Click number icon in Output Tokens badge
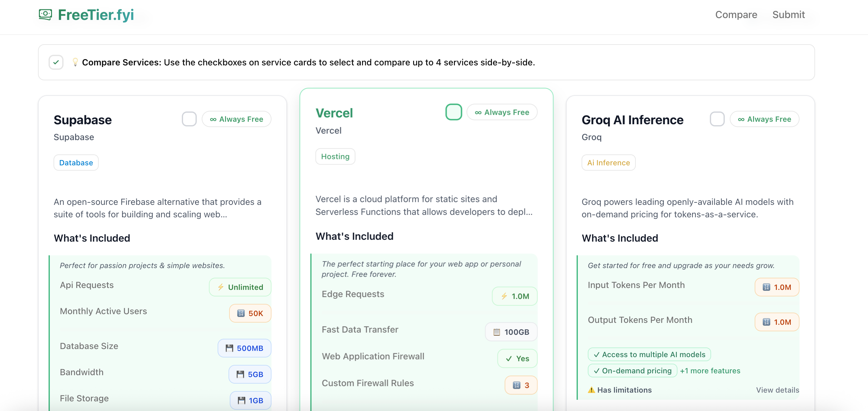The image size is (868, 411). tap(766, 322)
